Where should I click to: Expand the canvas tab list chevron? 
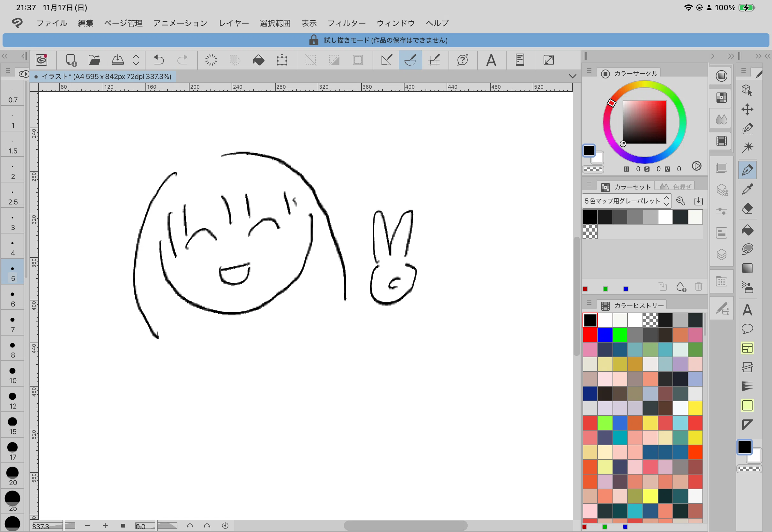[x=572, y=76]
